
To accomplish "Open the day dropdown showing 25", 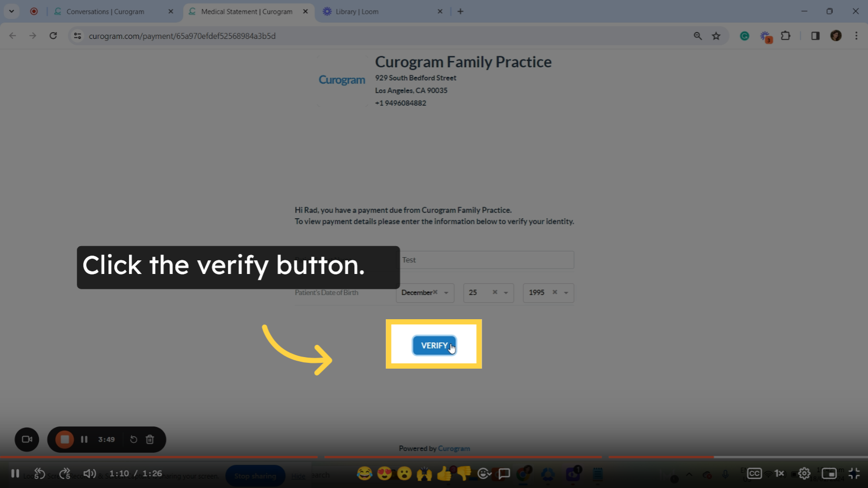I will (487, 292).
